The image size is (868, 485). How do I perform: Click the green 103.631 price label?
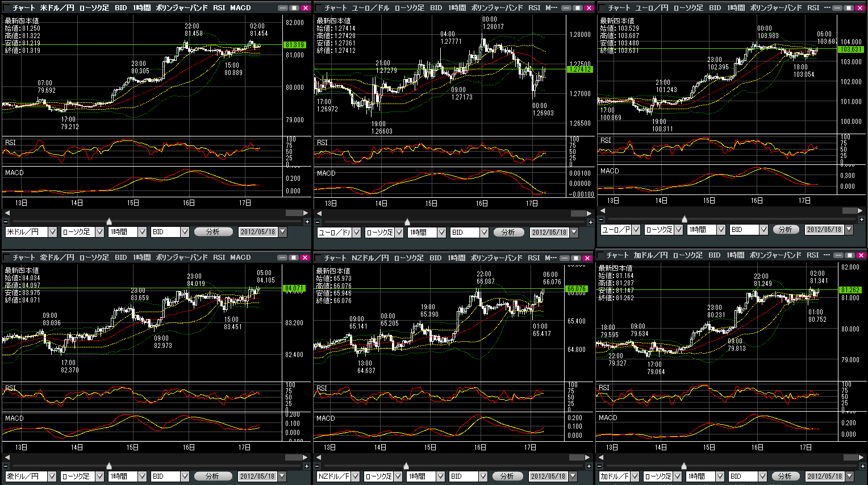pyautogui.click(x=851, y=49)
